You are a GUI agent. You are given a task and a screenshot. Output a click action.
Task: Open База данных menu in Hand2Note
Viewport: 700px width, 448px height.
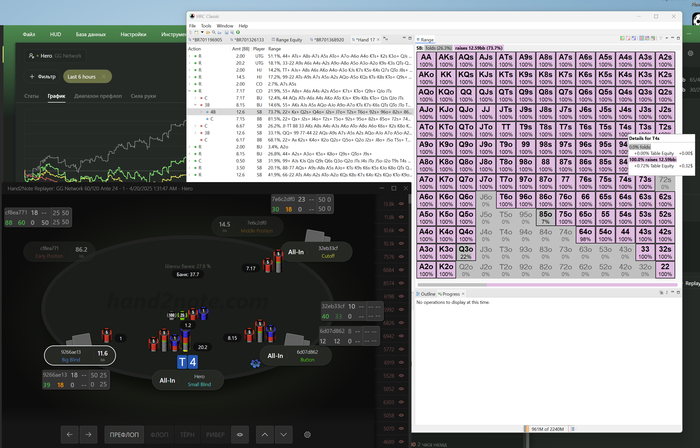(x=91, y=34)
